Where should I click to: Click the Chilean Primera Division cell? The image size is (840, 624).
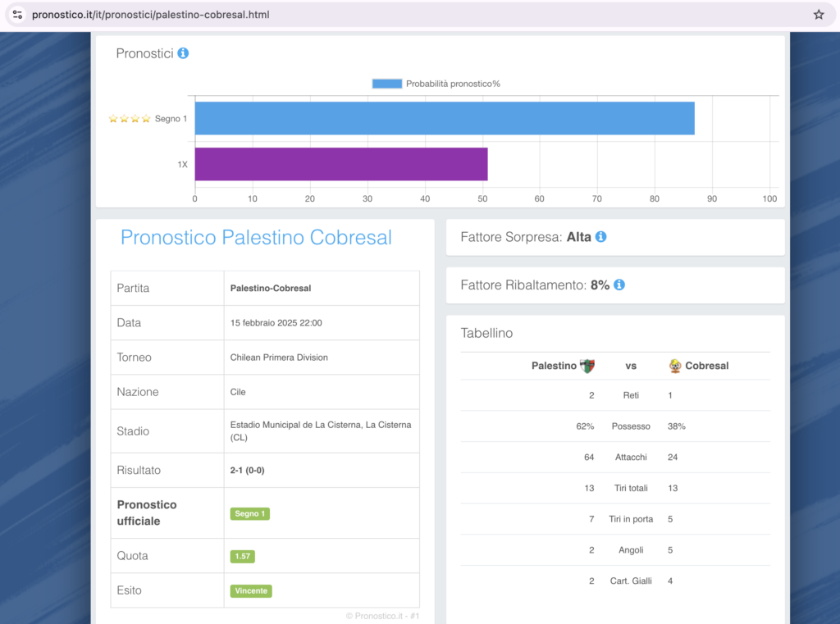pyautogui.click(x=322, y=358)
